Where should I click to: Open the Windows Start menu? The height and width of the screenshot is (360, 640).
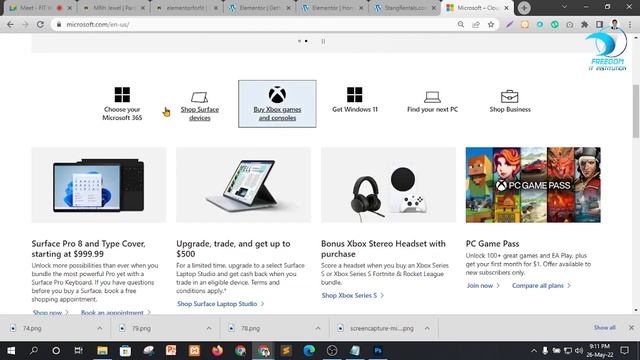pos(11,350)
